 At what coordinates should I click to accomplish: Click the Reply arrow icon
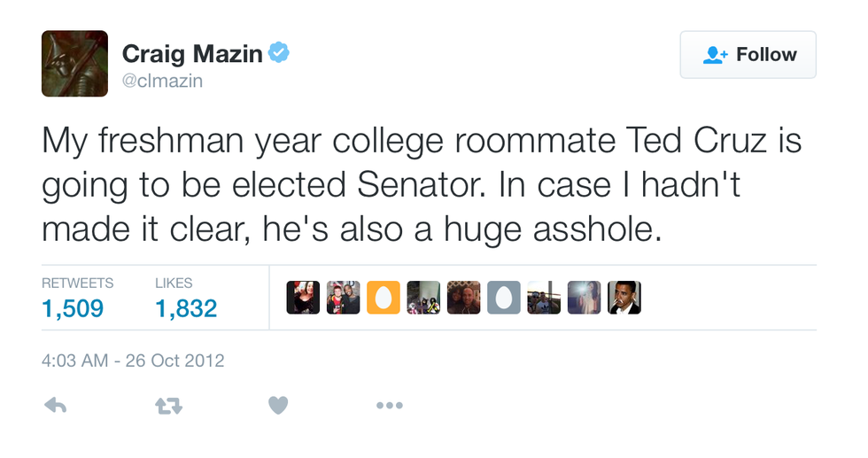tap(56, 405)
